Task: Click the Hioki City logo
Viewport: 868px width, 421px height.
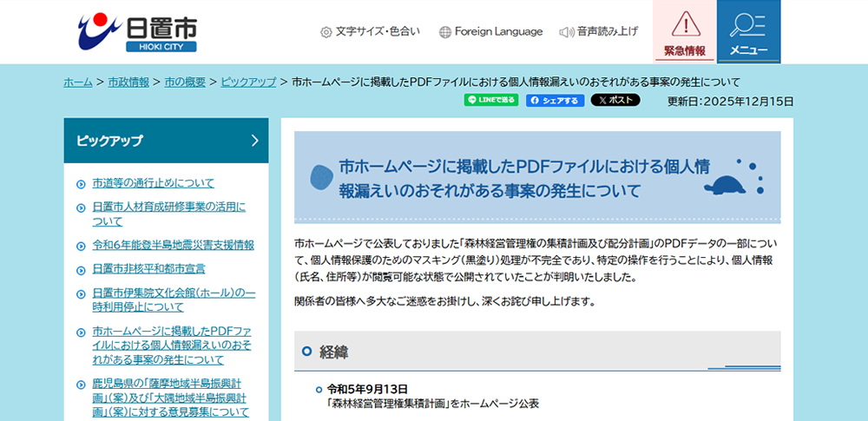Action: point(136,32)
